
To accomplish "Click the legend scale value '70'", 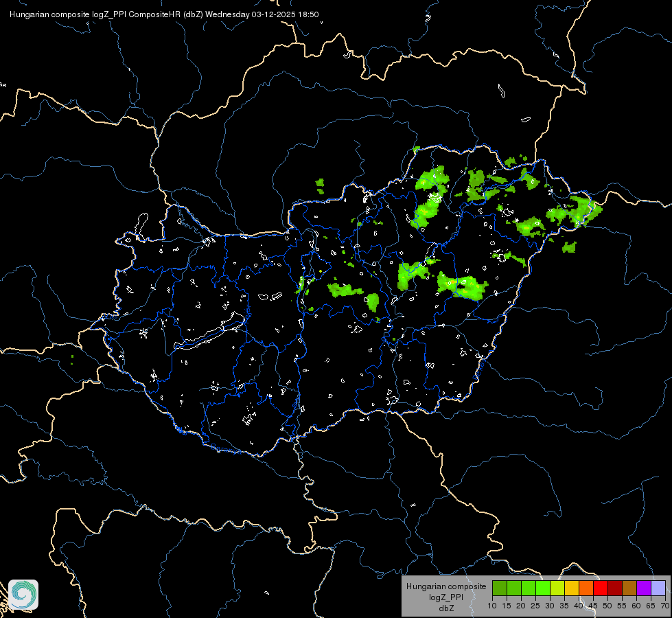I will click(x=665, y=606).
